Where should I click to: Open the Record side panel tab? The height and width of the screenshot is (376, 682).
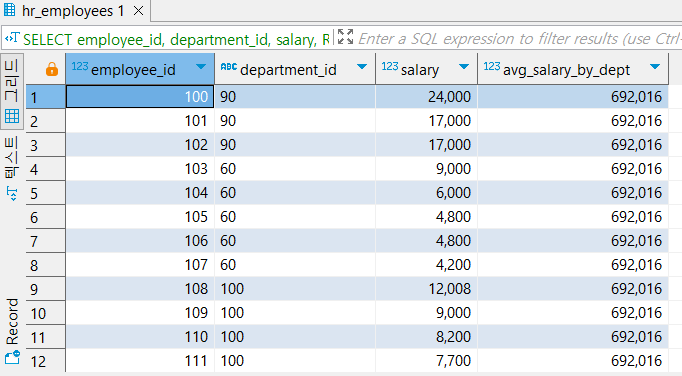[x=12, y=331]
